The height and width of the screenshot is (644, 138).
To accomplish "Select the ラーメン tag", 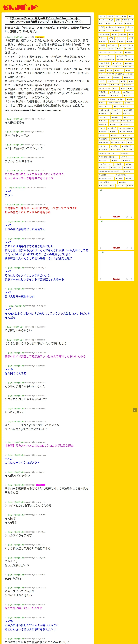I will [130, 27].
